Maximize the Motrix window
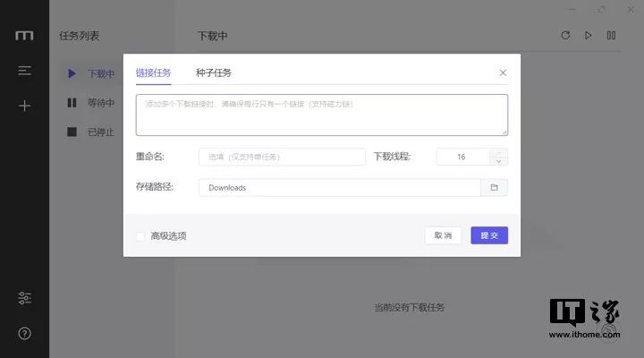The height and width of the screenshot is (358, 644). click(x=602, y=10)
